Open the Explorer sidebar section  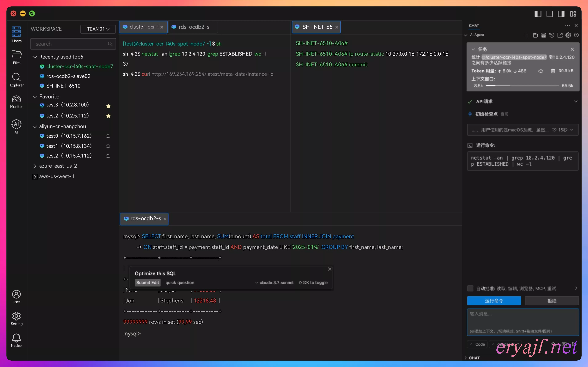(17, 80)
